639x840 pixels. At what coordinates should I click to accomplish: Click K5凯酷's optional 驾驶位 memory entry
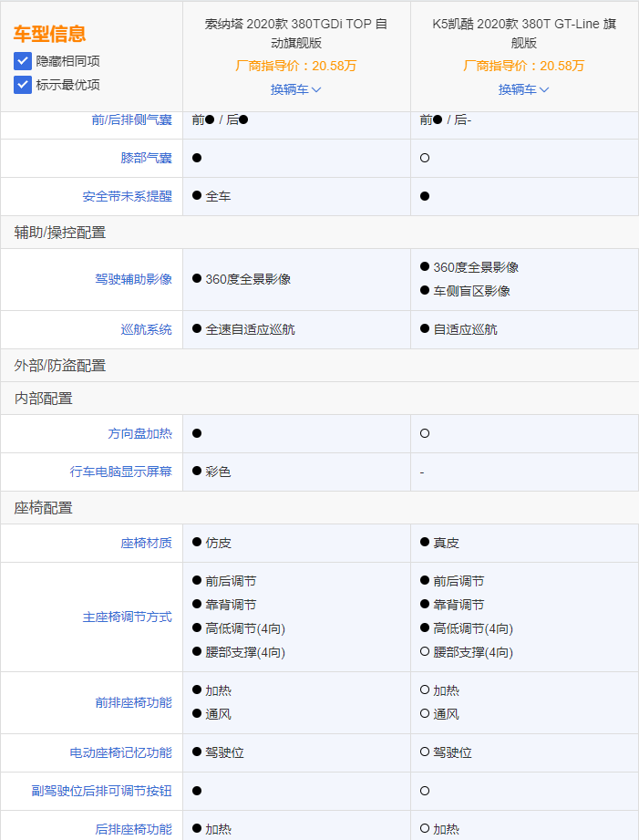tap(446, 752)
